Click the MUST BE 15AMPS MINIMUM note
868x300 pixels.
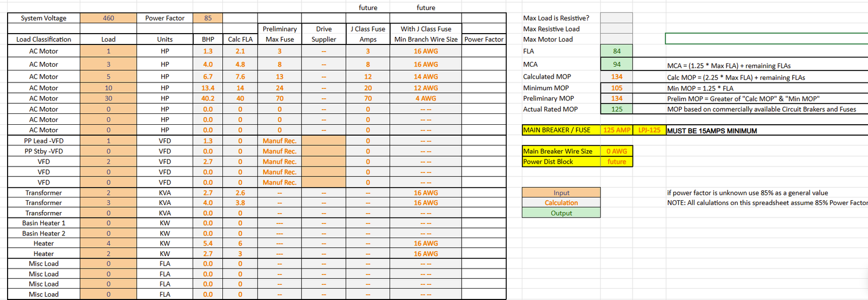(x=712, y=131)
